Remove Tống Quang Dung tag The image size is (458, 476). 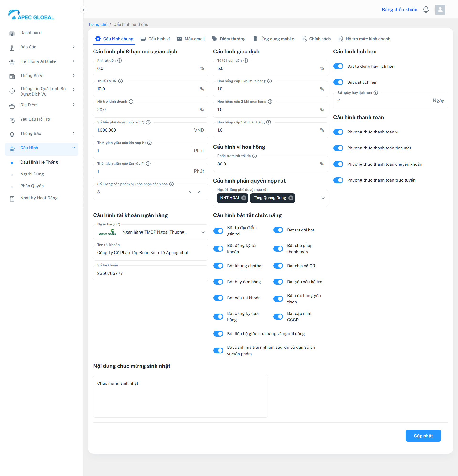pyautogui.click(x=291, y=198)
